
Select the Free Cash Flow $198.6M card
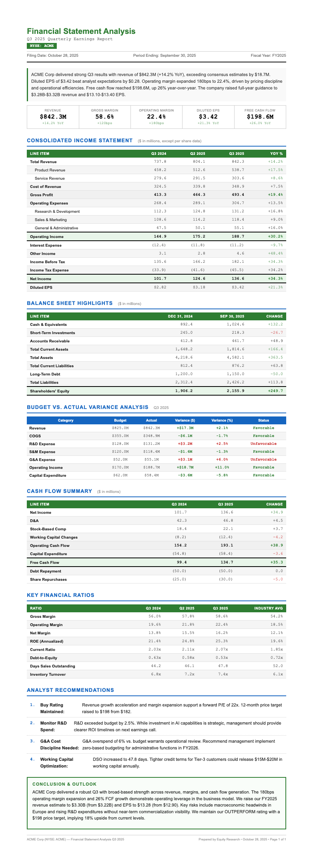[260, 117]
